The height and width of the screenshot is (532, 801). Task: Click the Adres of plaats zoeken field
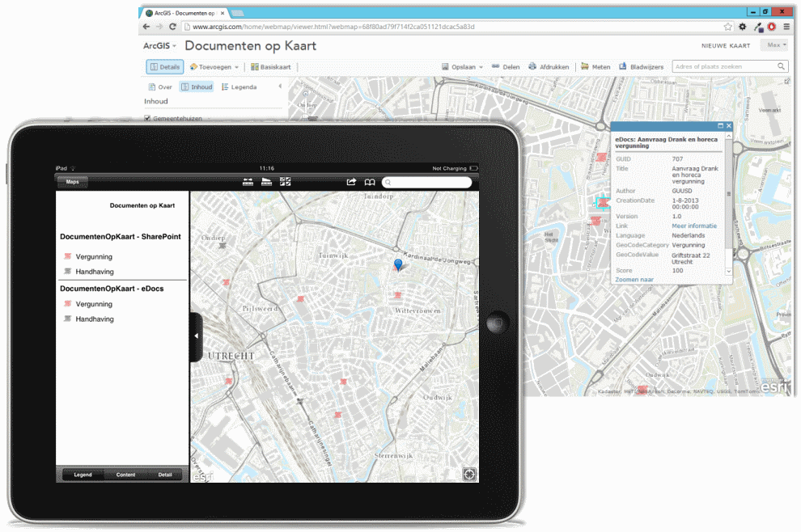click(724, 66)
